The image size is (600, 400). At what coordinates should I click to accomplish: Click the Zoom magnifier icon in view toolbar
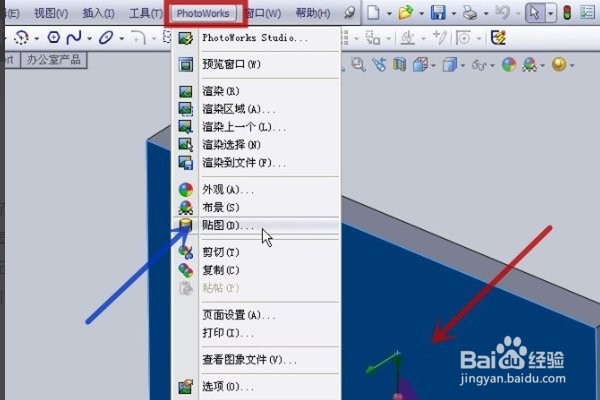(x=359, y=65)
